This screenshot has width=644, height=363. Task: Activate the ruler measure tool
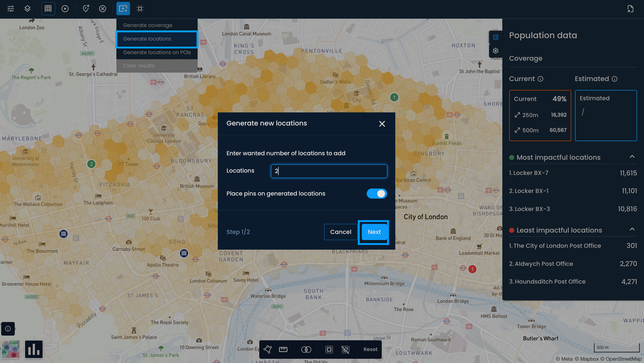click(x=283, y=349)
